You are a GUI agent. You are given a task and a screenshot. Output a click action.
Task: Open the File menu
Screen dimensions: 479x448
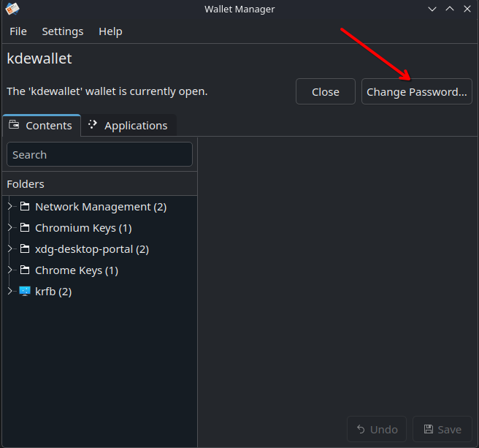click(18, 31)
